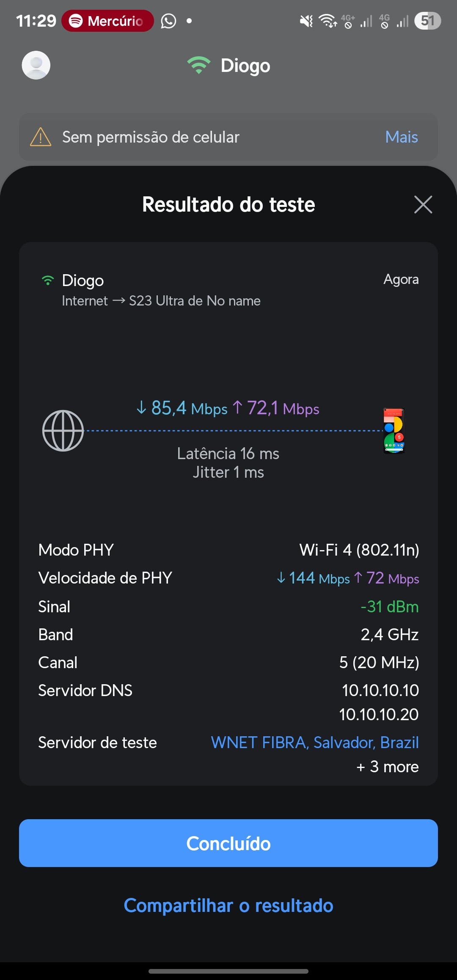This screenshot has width=457, height=980.
Task: Tap the globe internet icon
Action: pos(63,431)
